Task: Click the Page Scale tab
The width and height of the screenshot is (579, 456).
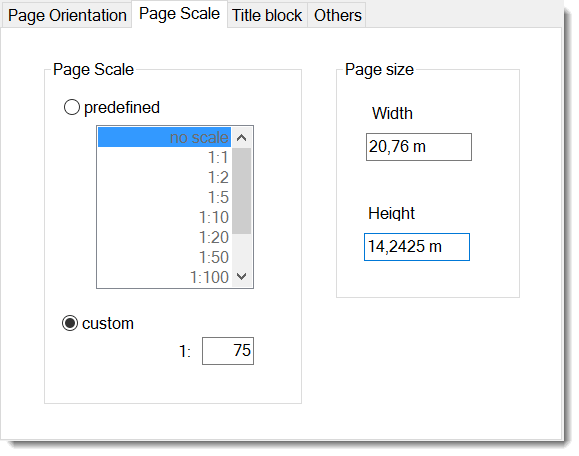Action: tap(179, 14)
